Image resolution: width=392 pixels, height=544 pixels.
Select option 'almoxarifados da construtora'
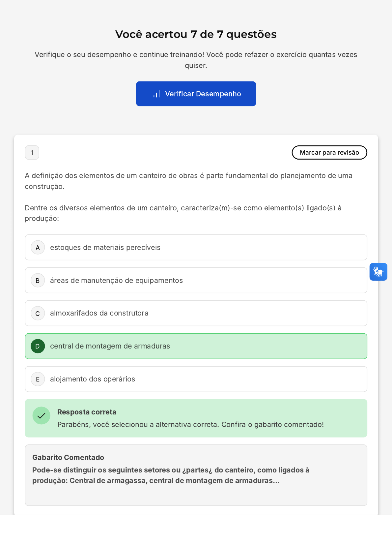coord(99,313)
